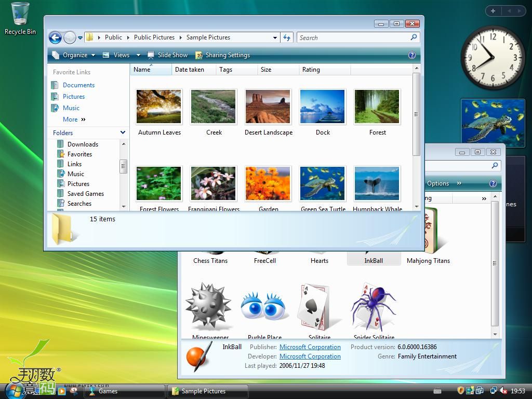This screenshot has height=399, width=532.
Task: Show hidden columns chevron in Games window
Action: coord(484,198)
